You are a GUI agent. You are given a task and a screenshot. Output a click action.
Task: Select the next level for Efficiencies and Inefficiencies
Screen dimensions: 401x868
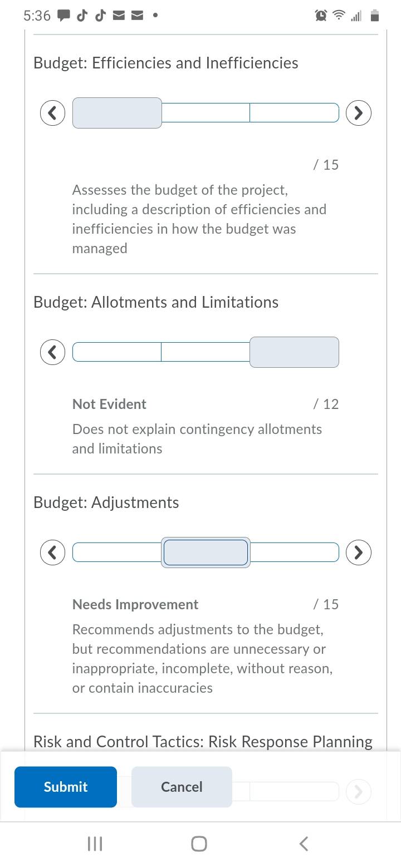coord(359,113)
